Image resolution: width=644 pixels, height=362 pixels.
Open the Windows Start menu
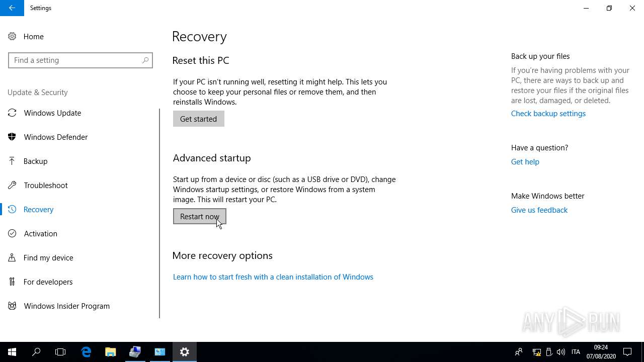point(12,352)
